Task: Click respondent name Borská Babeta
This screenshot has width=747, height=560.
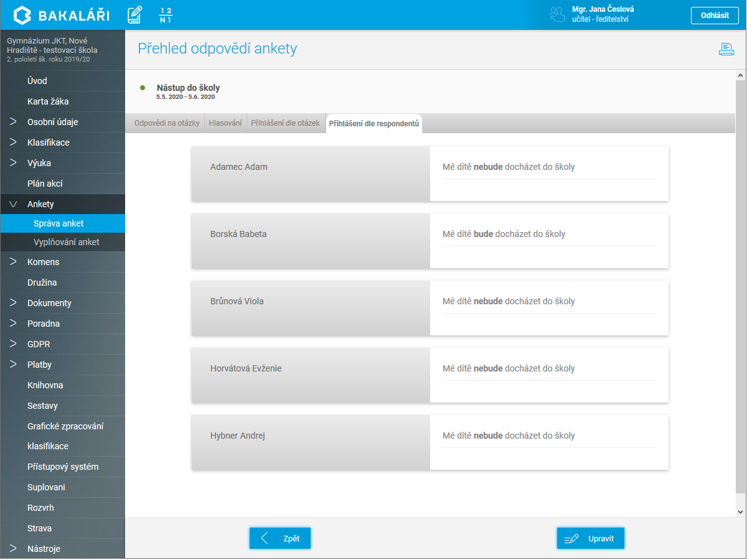Action: click(238, 234)
